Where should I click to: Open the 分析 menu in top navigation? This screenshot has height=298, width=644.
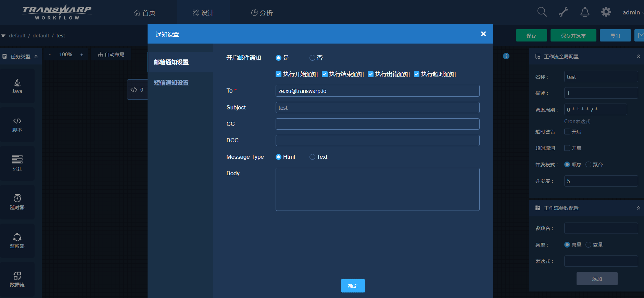[x=262, y=13]
